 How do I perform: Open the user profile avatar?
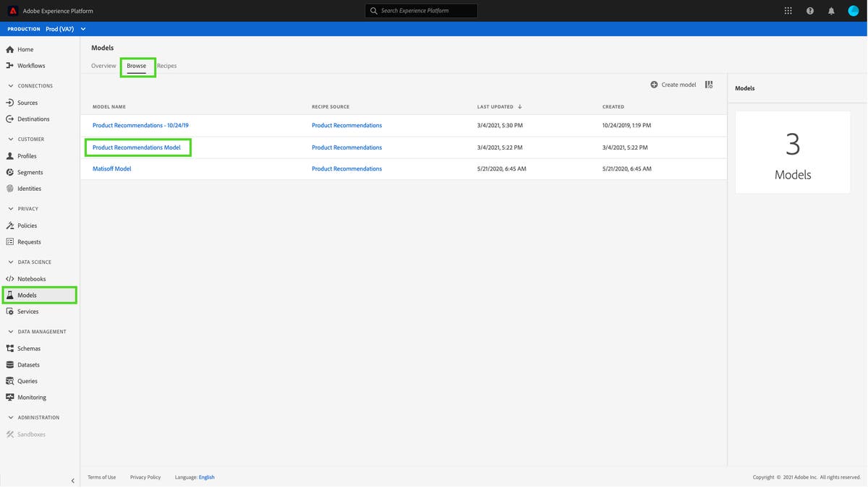(x=853, y=11)
